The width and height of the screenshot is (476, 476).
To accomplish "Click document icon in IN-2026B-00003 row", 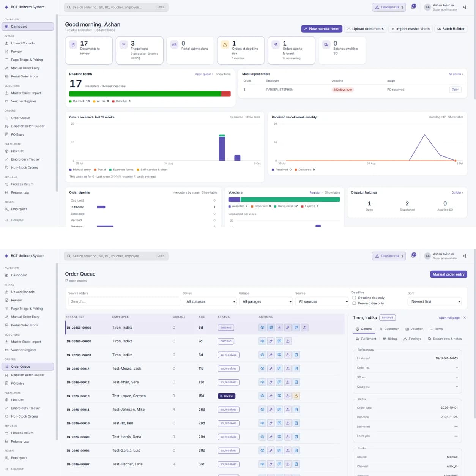I will (271, 327).
